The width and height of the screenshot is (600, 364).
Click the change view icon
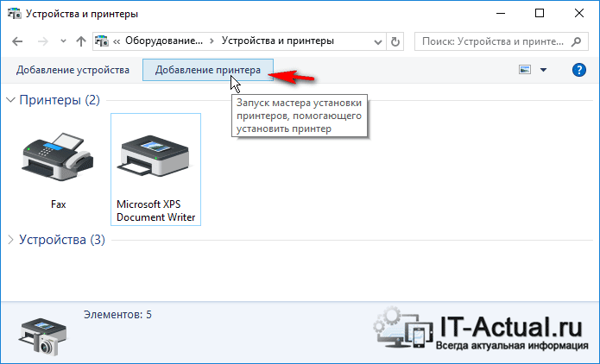525,70
